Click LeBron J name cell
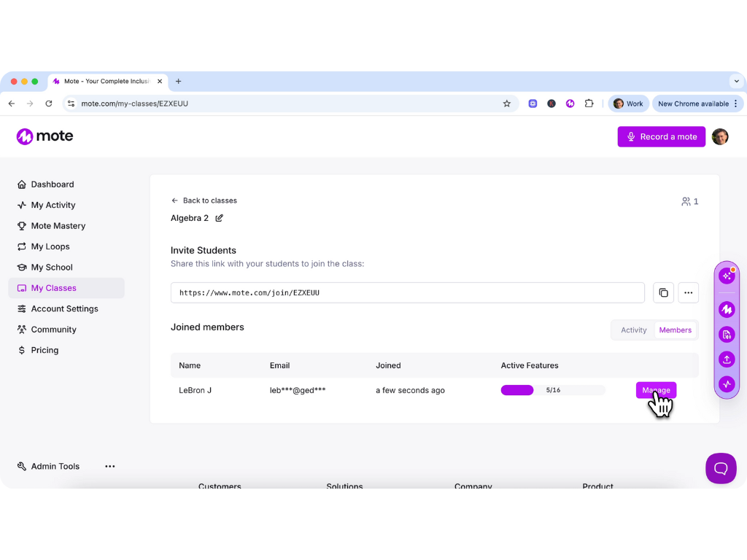This screenshot has height=560, width=747. click(x=195, y=390)
